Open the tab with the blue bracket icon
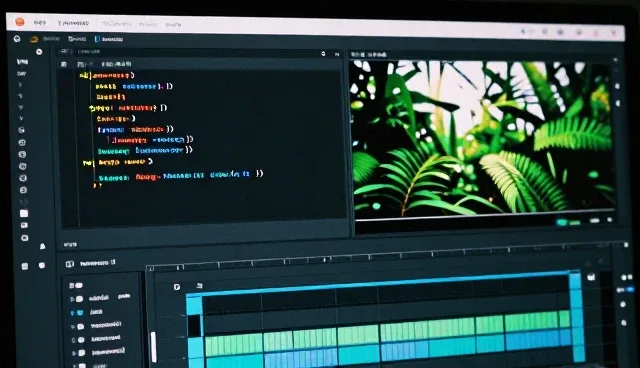 109,39
